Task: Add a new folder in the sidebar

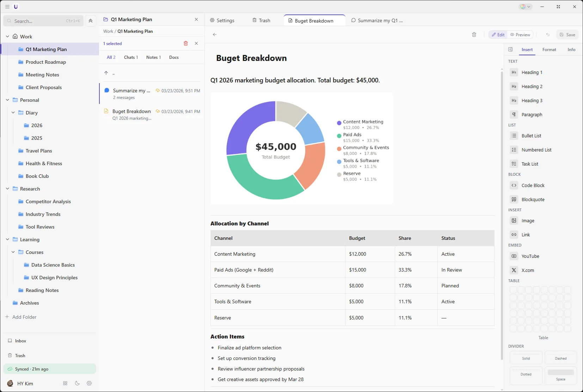Action: 22,317
